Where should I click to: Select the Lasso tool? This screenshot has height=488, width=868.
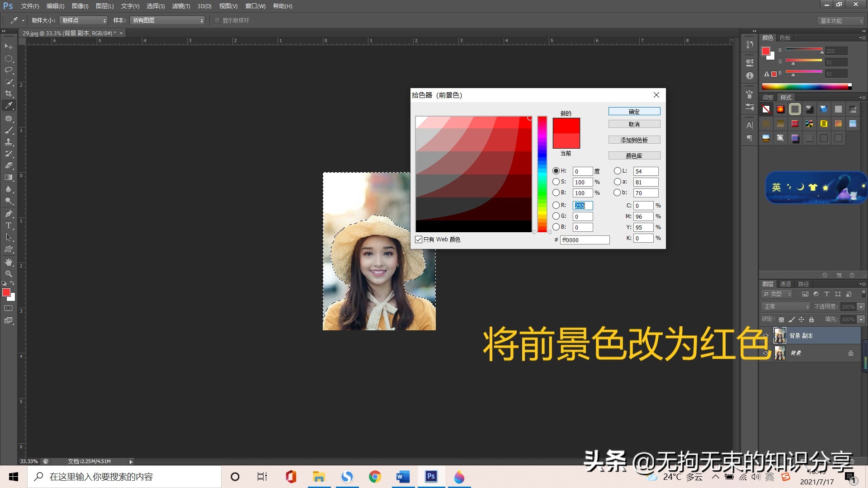point(9,70)
